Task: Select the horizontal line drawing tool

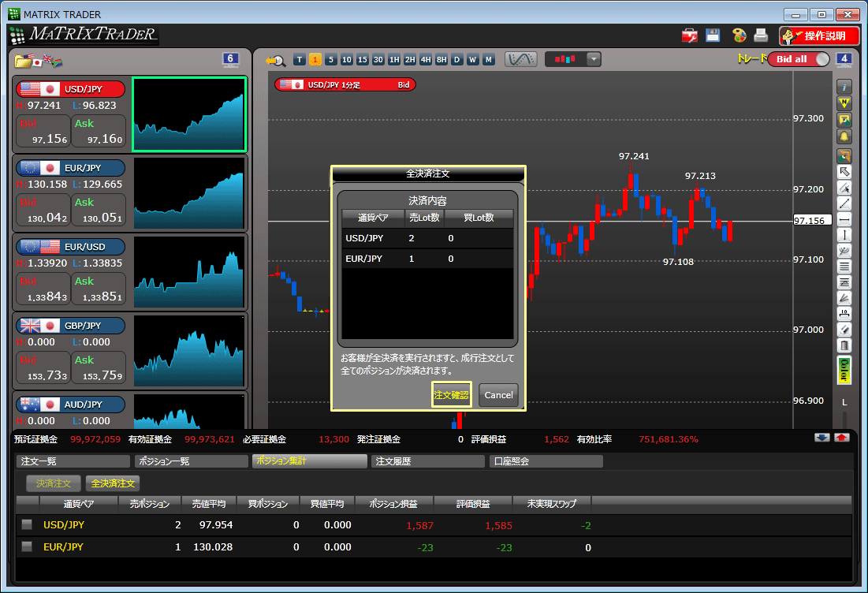Action: click(844, 220)
